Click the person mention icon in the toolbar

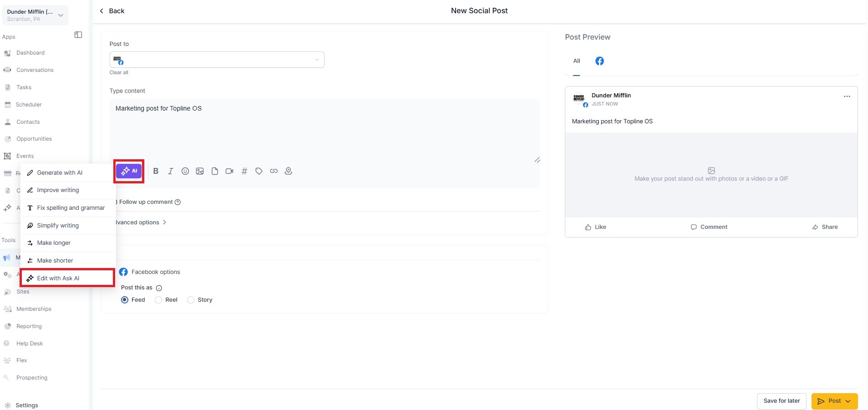coord(289,171)
